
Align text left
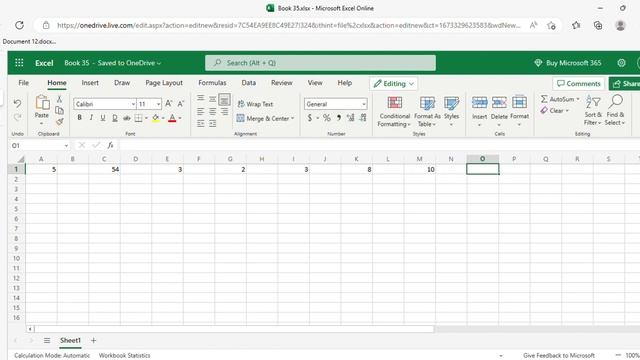click(200, 111)
